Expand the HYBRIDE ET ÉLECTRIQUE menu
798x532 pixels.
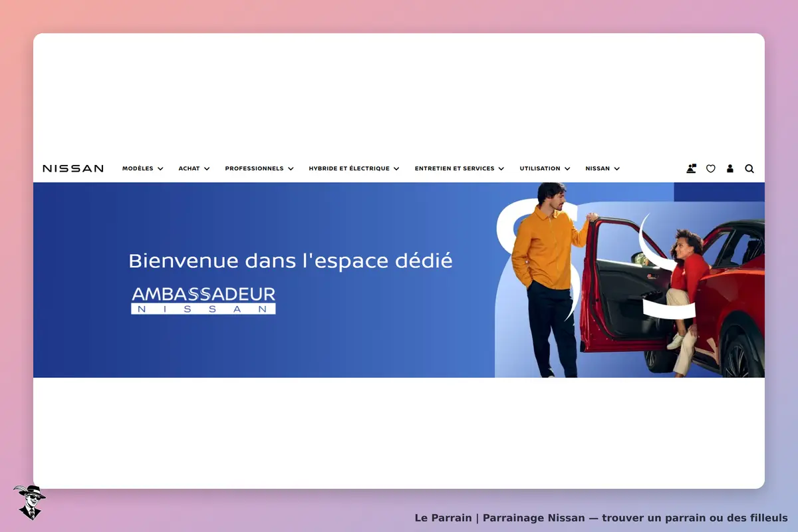point(354,169)
